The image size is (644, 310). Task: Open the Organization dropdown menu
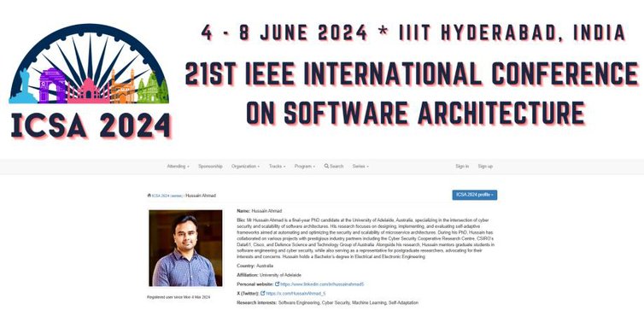click(245, 167)
